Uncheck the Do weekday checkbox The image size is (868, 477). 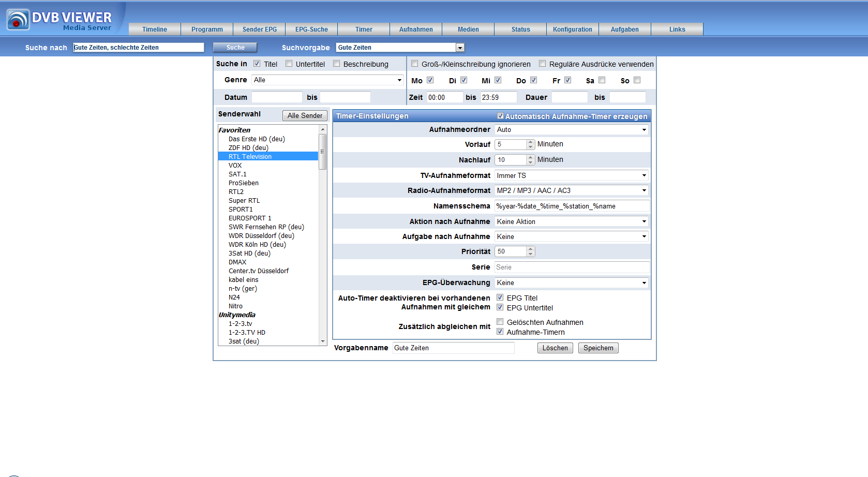coord(533,80)
